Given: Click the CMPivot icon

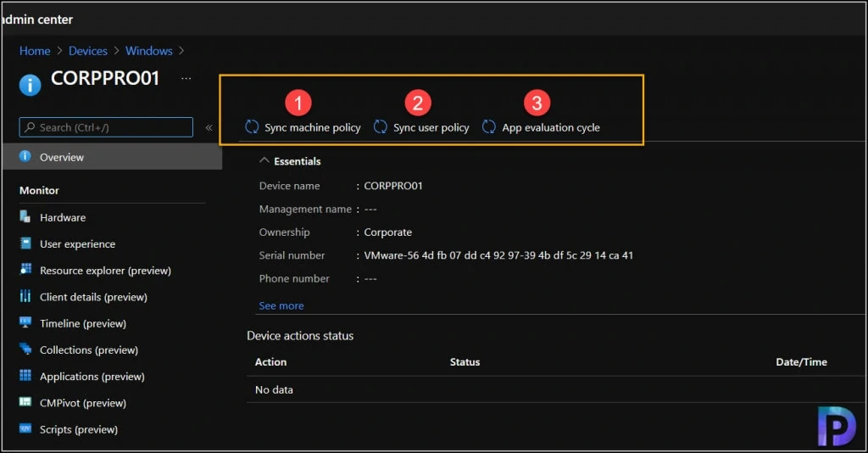Looking at the screenshot, I should [x=25, y=402].
